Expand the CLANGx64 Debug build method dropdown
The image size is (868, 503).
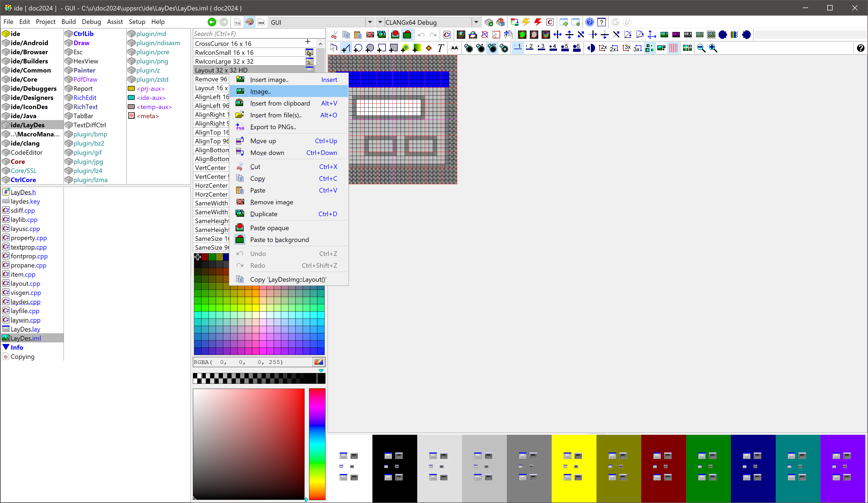[x=476, y=22]
